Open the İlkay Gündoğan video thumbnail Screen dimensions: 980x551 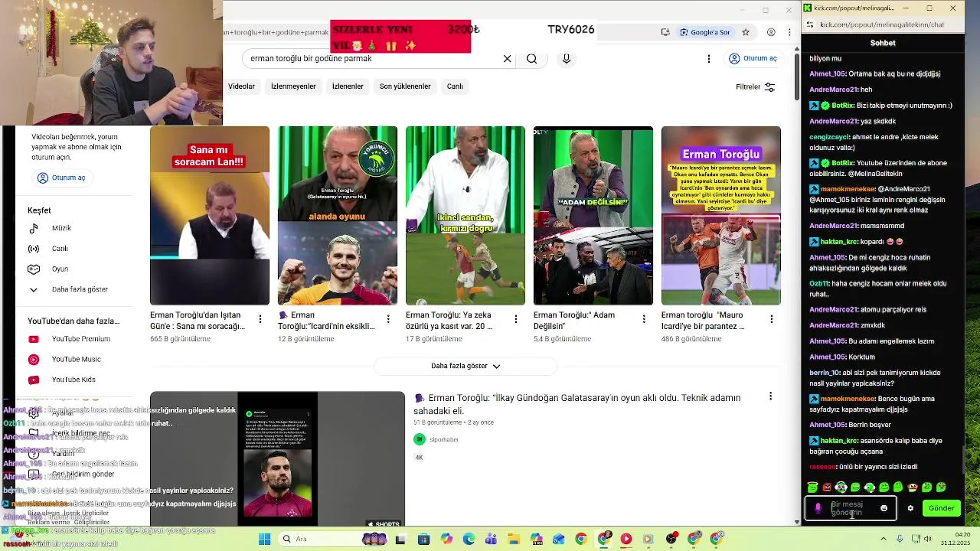[277, 459]
